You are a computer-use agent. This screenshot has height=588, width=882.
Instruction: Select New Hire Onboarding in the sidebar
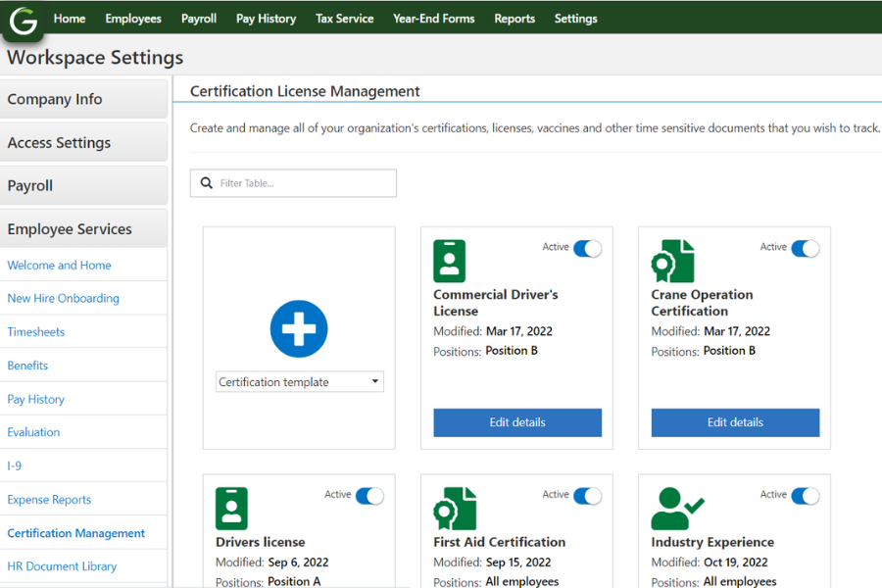tap(64, 298)
